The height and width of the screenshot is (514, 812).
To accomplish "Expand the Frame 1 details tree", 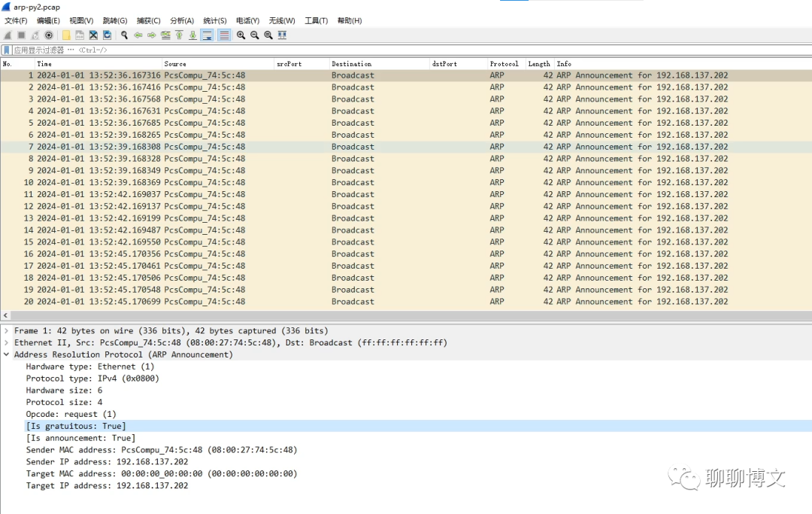I will 6,330.
